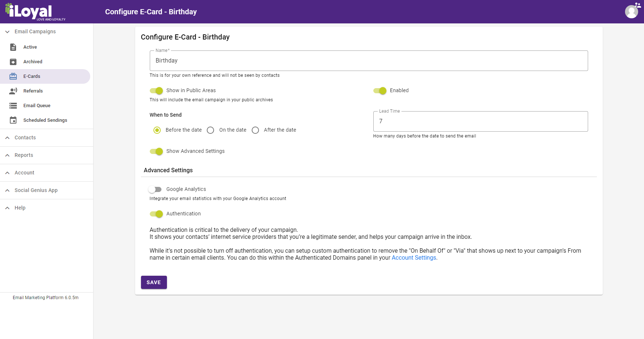The height and width of the screenshot is (339, 644).
Task: Click the Archived box icon
Action: click(x=13, y=62)
